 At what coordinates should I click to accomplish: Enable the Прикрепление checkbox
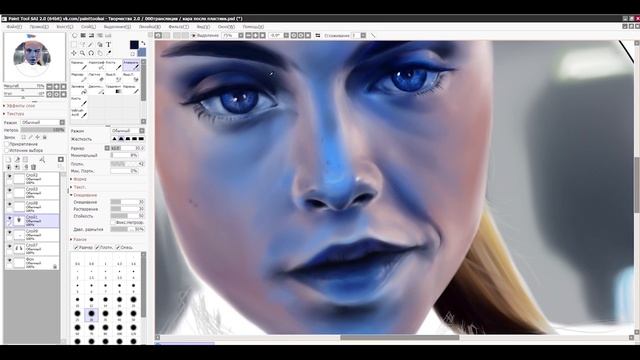point(6,144)
